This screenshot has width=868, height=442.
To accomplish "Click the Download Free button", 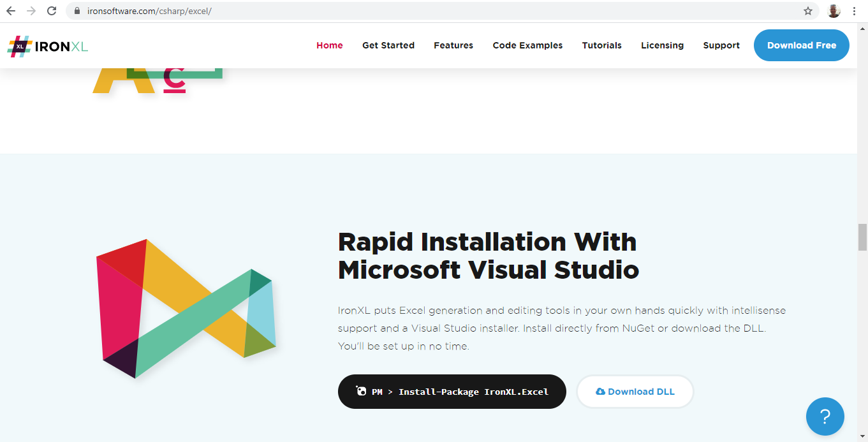I will pos(802,45).
